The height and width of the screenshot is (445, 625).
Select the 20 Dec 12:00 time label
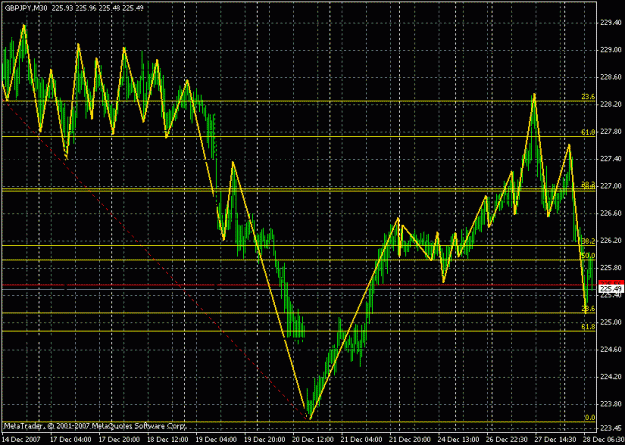tap(312, 439)
